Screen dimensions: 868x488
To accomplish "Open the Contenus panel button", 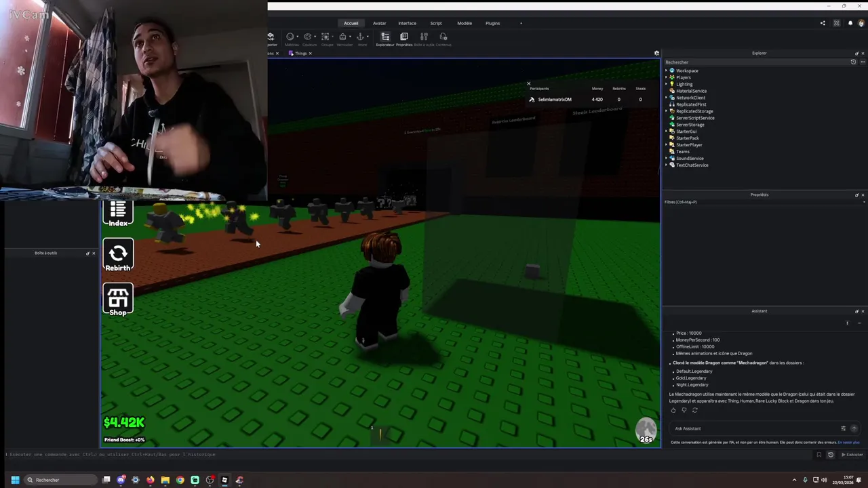I will coord(443,39).
